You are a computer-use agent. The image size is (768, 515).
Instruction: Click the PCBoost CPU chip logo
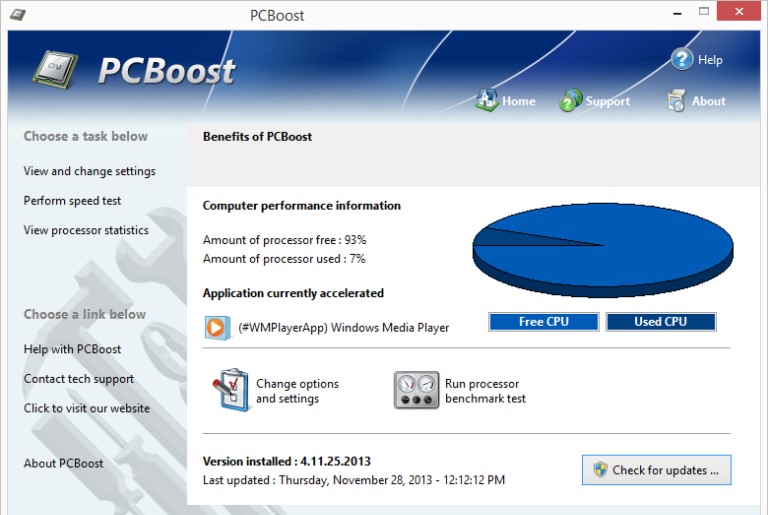55,69
